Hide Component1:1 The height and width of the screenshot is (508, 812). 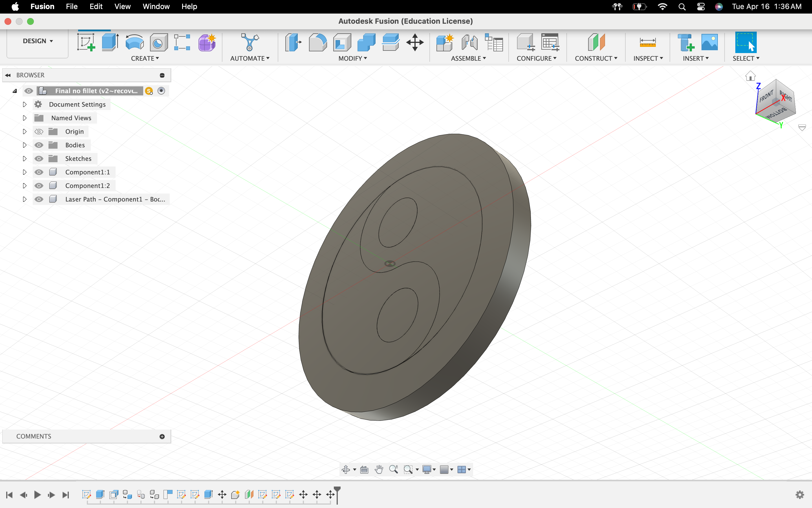pyautogui.click(x=39, y=172)
